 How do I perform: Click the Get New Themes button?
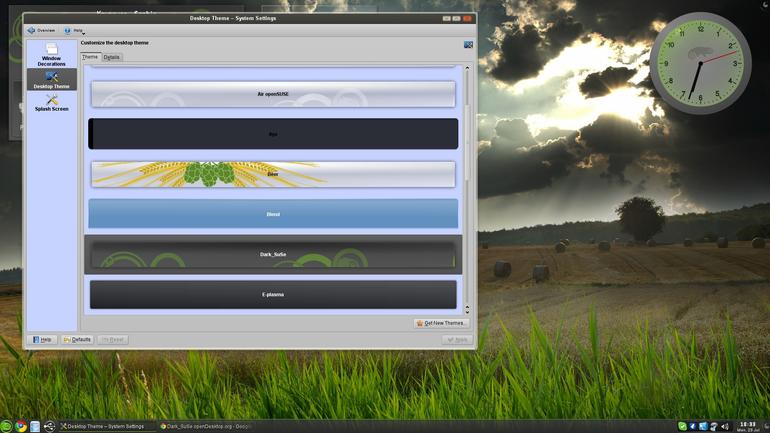[x=441, y=323]
